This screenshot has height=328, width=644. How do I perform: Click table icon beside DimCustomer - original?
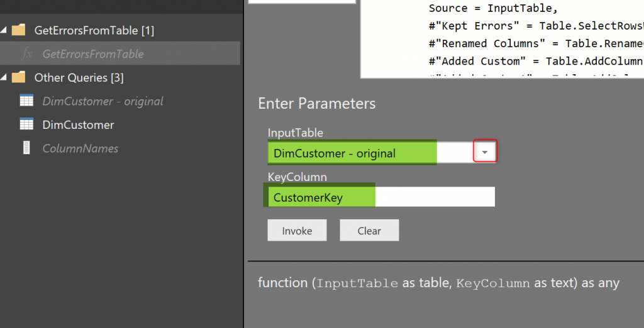[x=26, y=101]
